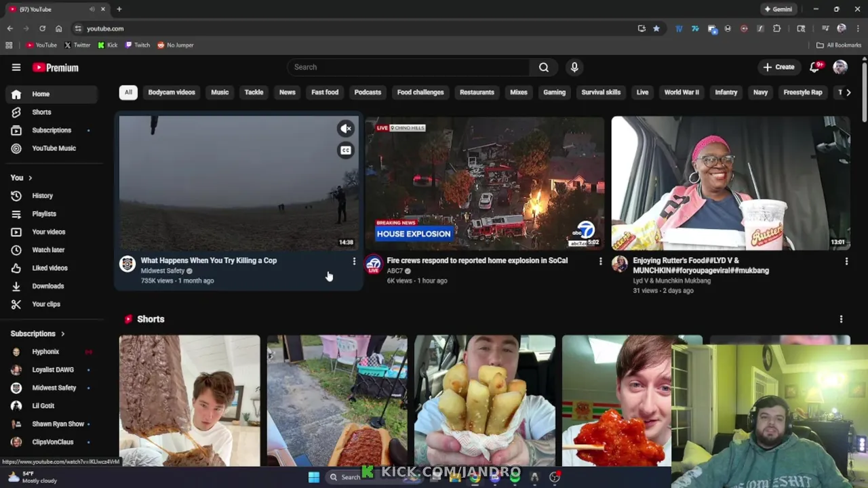Viewport: 868px width, 488px height.
Task: Open Windows Start menu
Action: (x=314, y=477)
